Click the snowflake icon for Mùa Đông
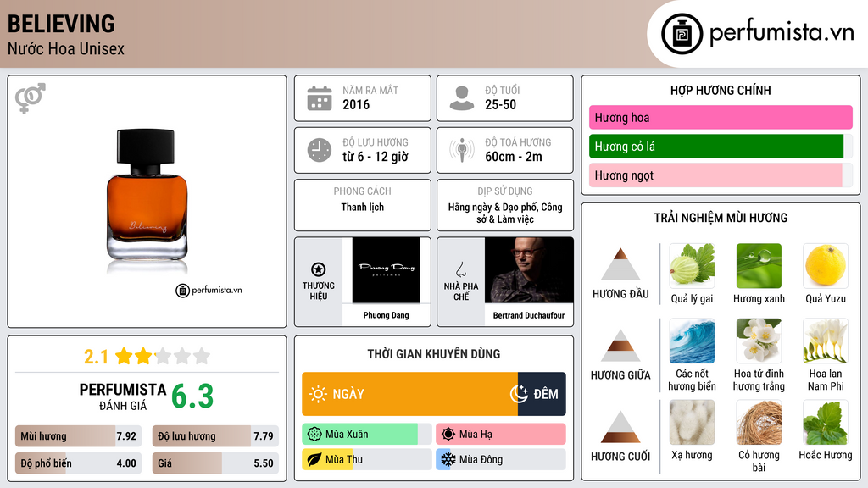This screenshot has height=488, width=868. [x=448, y=459]
